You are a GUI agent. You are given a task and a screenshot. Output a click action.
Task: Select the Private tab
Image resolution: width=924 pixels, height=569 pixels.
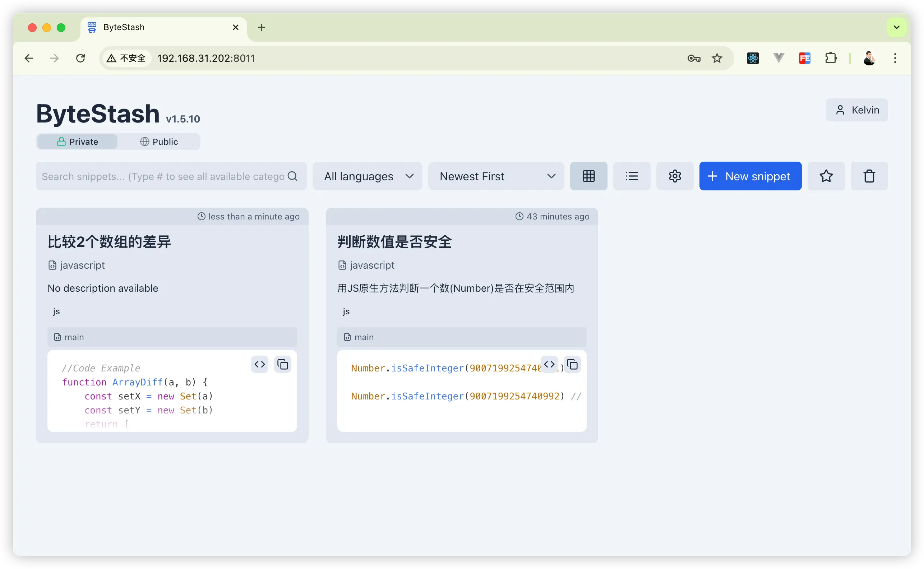(78, 142)
